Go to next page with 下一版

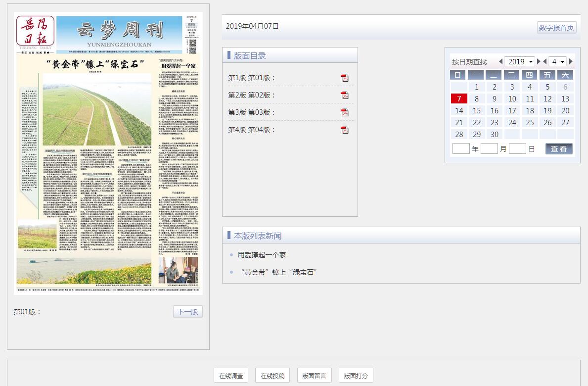point(187,312)
